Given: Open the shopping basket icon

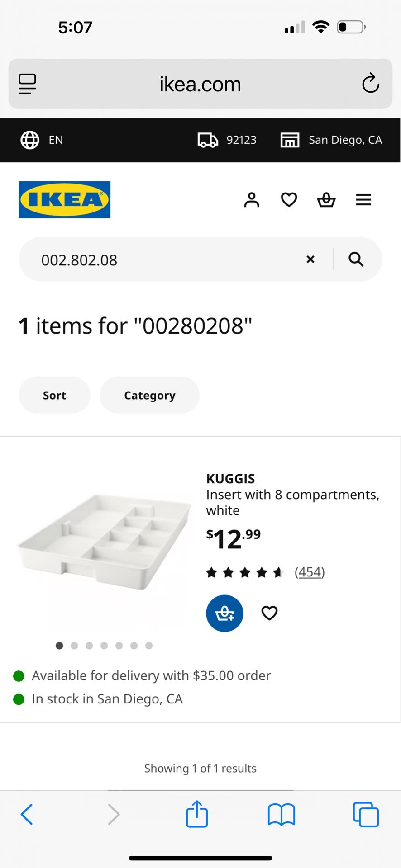Looking at the screenshot, I should (x=326, y=199).
